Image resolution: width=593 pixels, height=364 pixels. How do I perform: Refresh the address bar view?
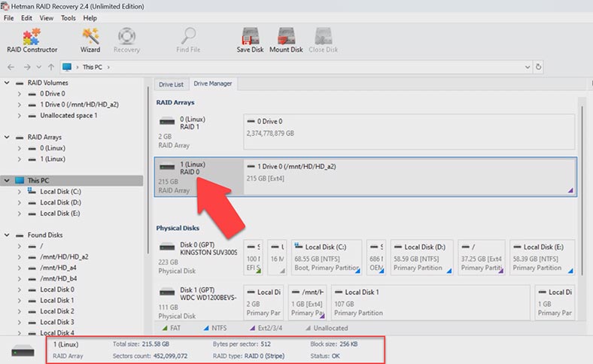tap(538, 67)
